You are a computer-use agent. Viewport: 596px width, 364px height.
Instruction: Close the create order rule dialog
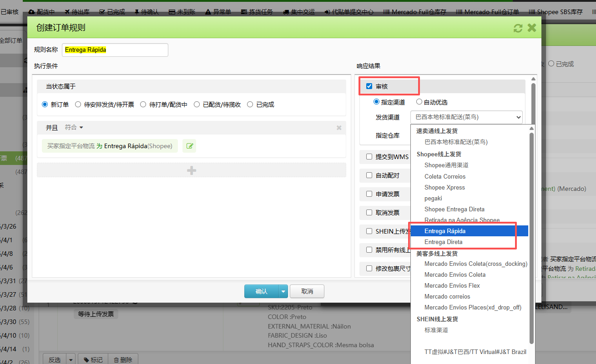(531, 28)
